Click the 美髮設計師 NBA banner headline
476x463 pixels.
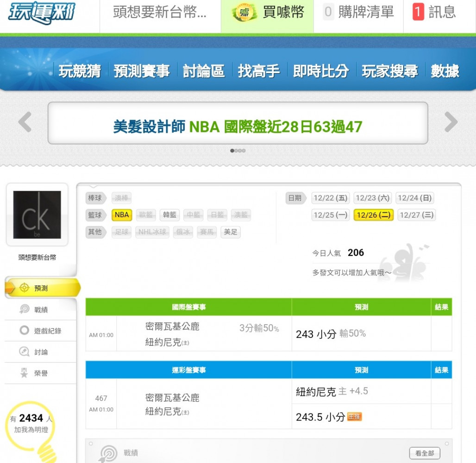coord(238,127)
